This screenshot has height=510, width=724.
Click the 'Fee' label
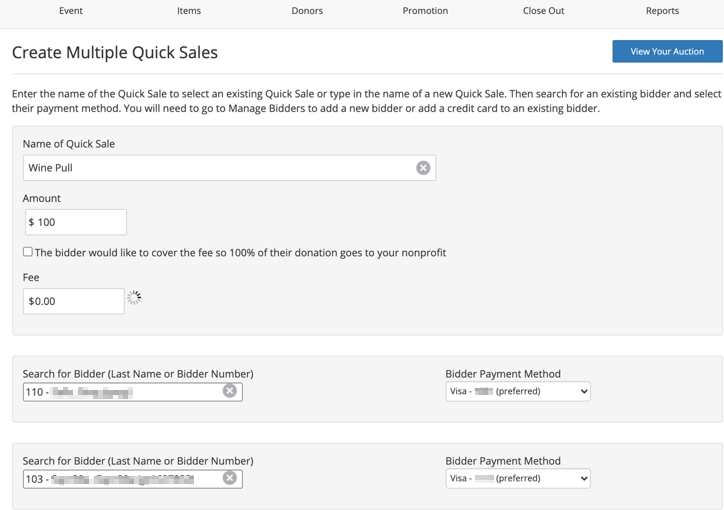31,277
